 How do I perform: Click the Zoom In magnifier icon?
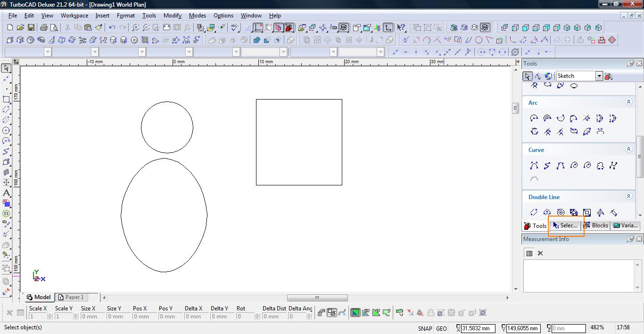point(135,28)
